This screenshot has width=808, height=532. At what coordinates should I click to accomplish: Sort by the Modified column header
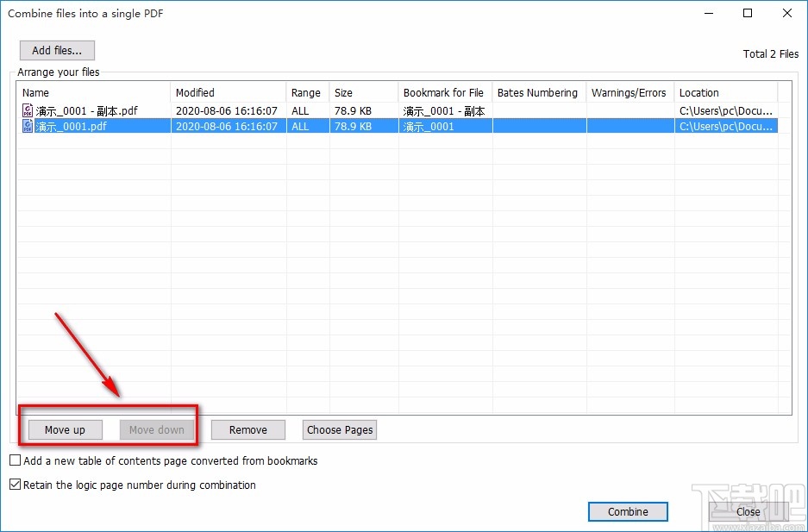pyautogui.click(x=229, y=93)
